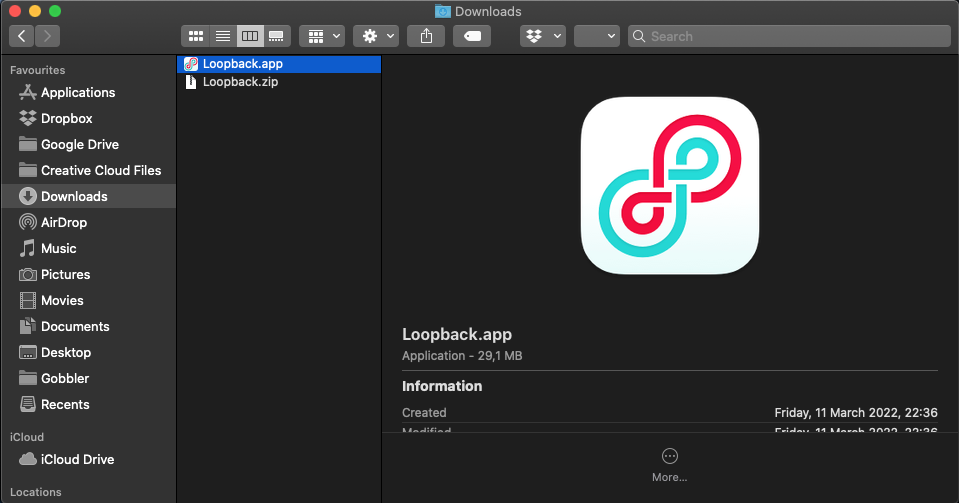Go back with the left chevron button
The width and height of the screenshot is (959, 503).
pyautogui.click(x=21, y=36)
